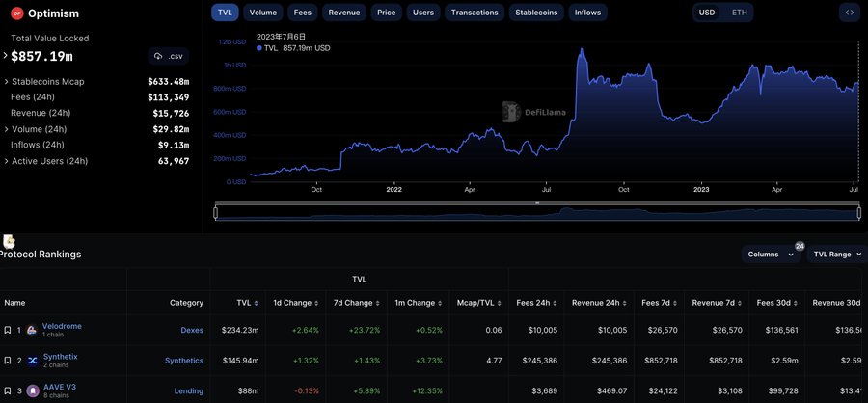Viewport: 868px width, 403px height.
Task: Click the Synthetix protocol logo
Action: 32,361
